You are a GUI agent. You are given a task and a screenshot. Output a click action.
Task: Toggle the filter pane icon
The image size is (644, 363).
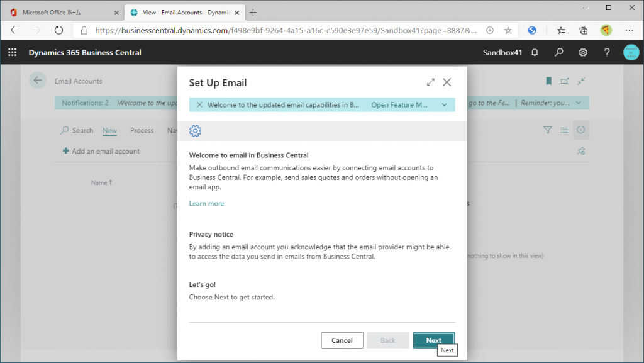(548, 130)
